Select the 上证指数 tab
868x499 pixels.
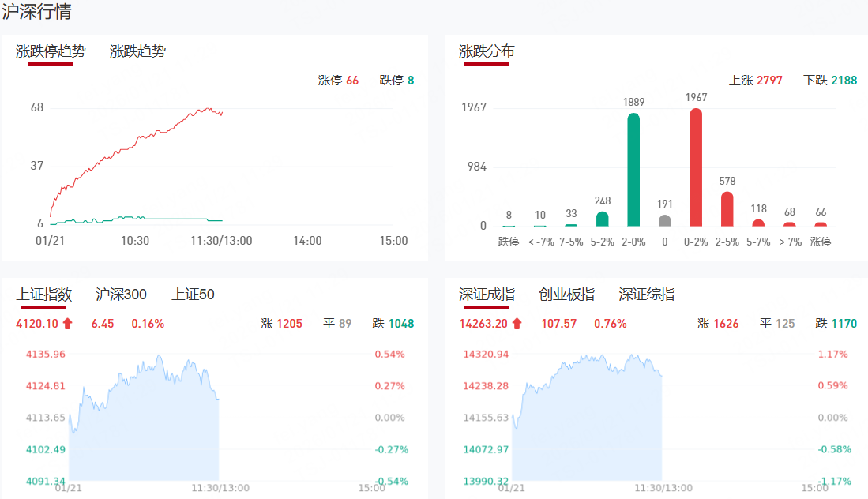[44, 295]
